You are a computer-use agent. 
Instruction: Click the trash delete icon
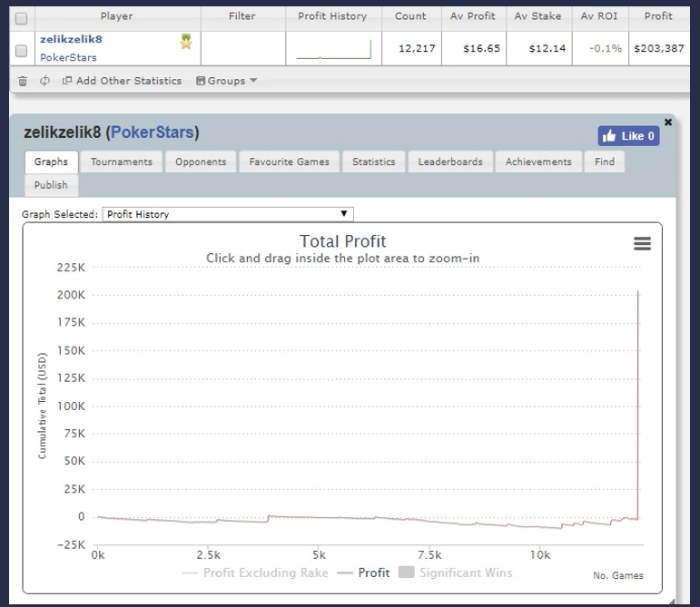pyautogui.click(x=22, y=81)
